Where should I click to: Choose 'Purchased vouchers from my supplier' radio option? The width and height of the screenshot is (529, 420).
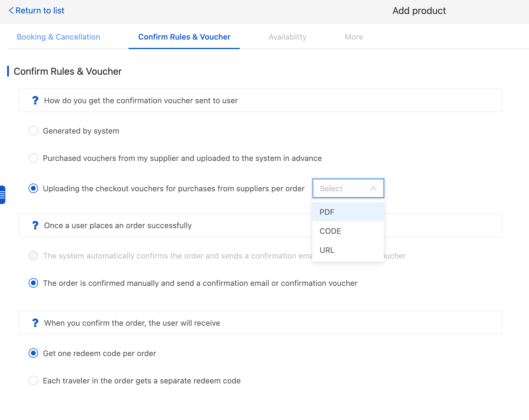point(33,158)
